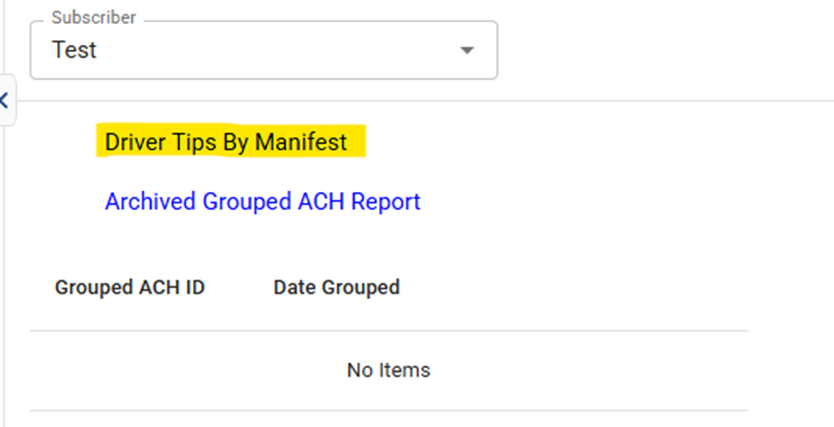Collapse the left side panel
Viewport: 834px width, 427px height.
click(x=5, y=100)
